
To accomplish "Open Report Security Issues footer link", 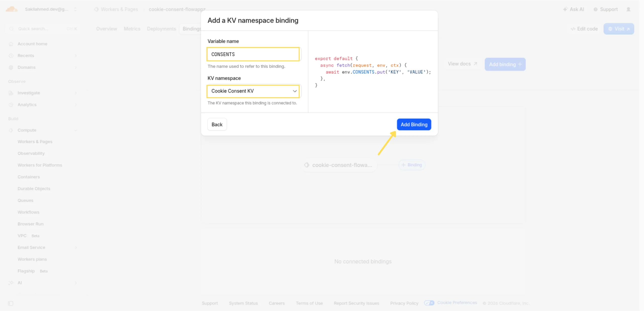I will (356, 303).
